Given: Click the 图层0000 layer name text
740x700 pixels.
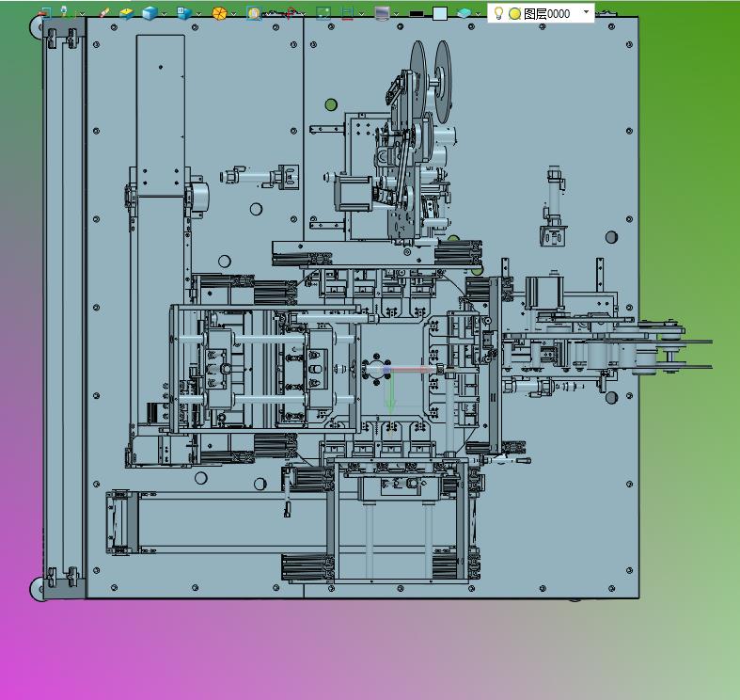Looking at the screenshot, I should pyautogui.click(x=546, y=14).
